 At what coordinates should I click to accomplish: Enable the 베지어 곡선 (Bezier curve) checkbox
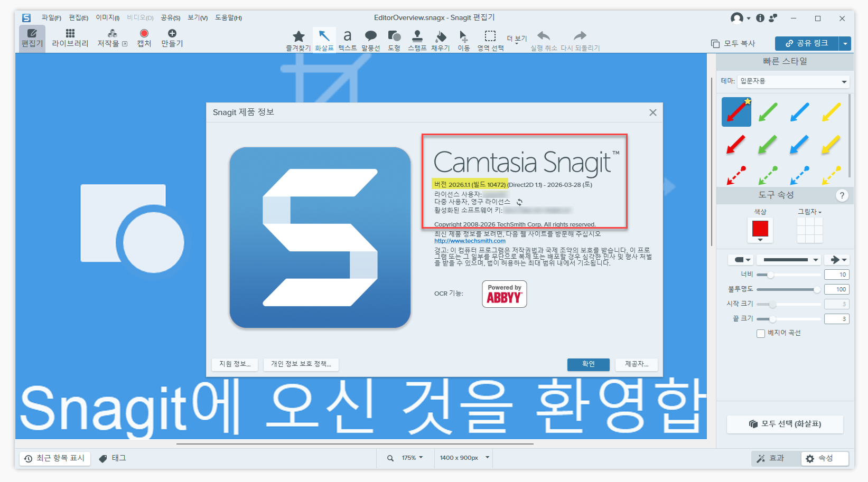[761, 334]
